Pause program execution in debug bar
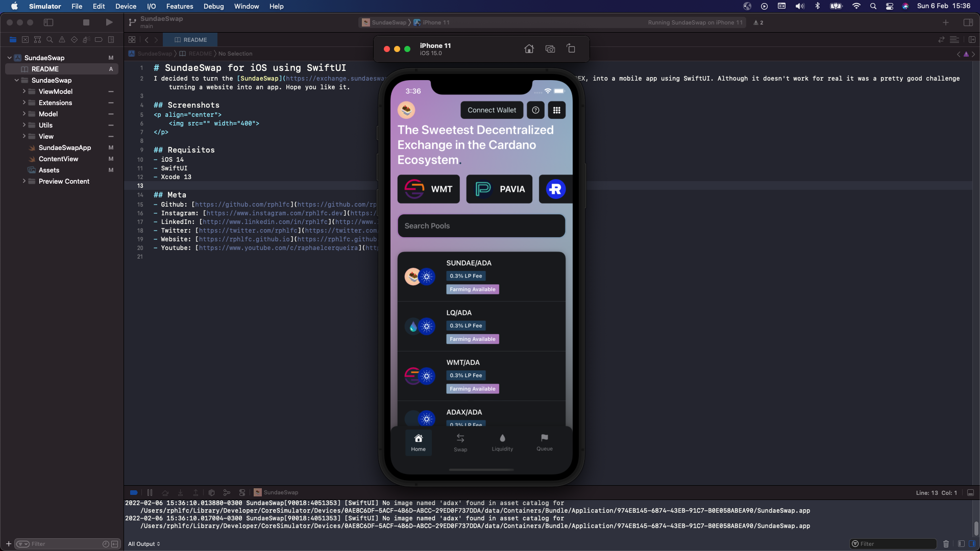This screenshot has height=551, width=980. click(150, 493)
